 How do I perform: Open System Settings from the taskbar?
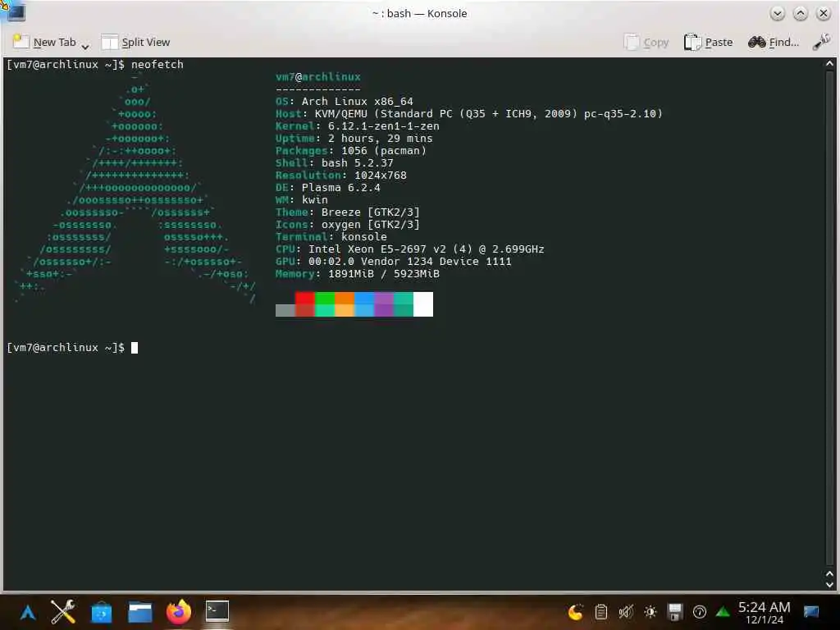pos(63,612)
